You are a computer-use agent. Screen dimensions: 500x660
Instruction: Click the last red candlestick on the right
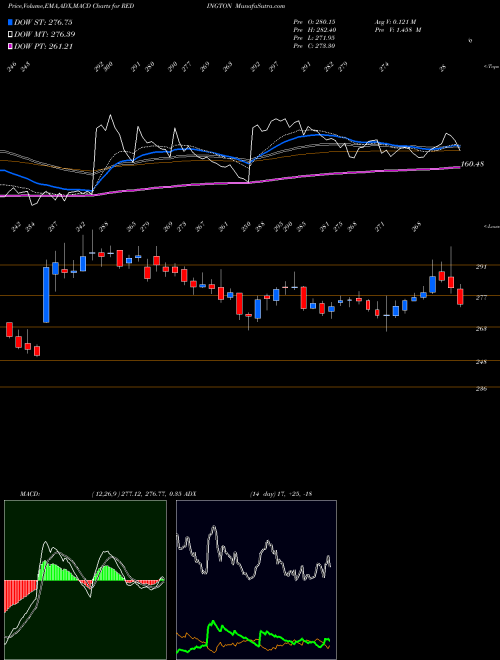(x=460, y=297)
